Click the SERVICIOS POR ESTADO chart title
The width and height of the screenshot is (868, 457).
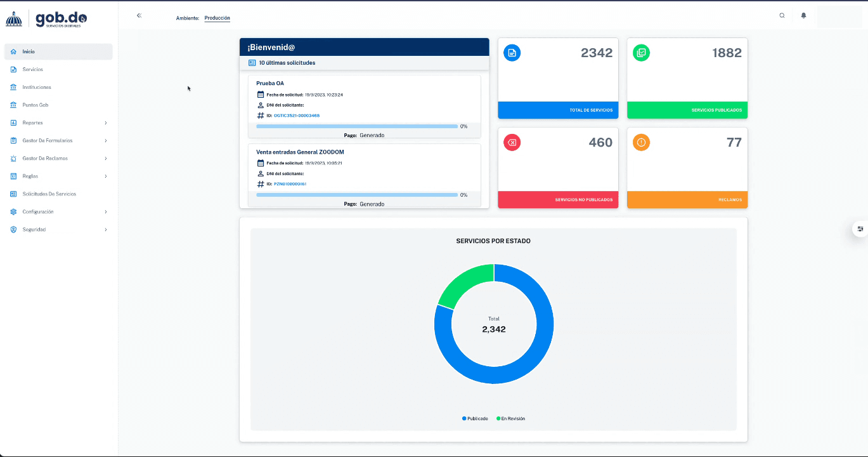point(493,241)
